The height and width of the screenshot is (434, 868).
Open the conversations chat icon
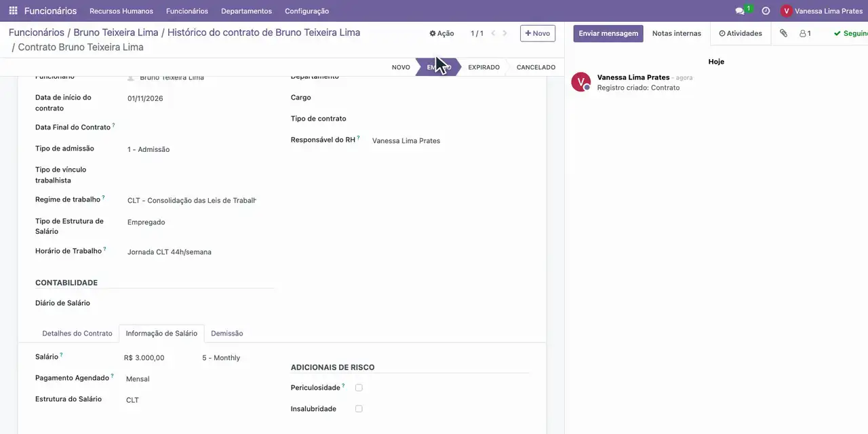pyautogui.click(x=740, y=11)
